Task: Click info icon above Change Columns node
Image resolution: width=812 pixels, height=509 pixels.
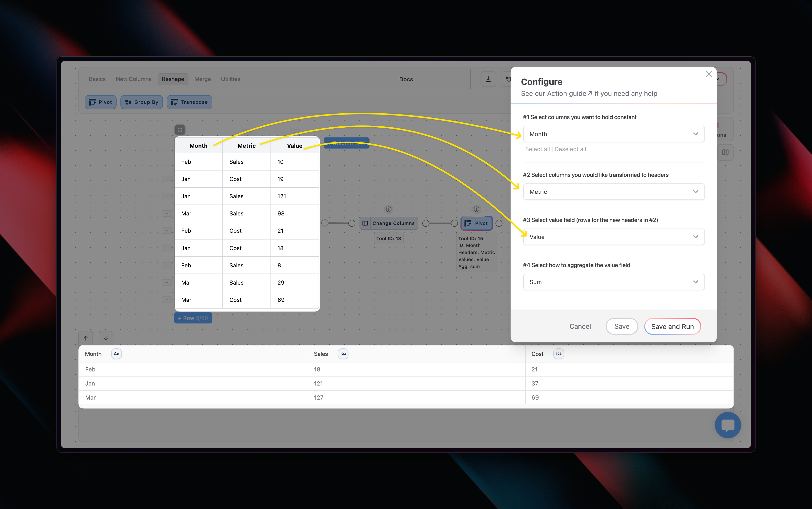Action: 389,209
